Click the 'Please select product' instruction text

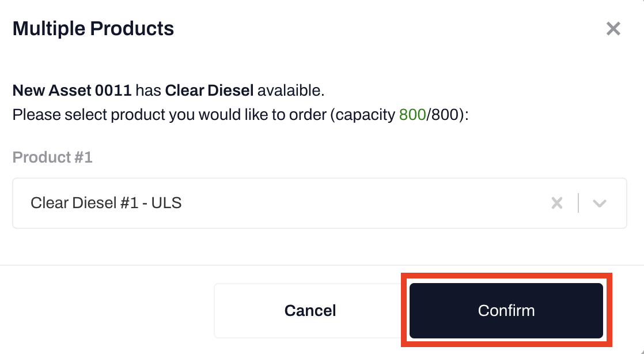173,115
